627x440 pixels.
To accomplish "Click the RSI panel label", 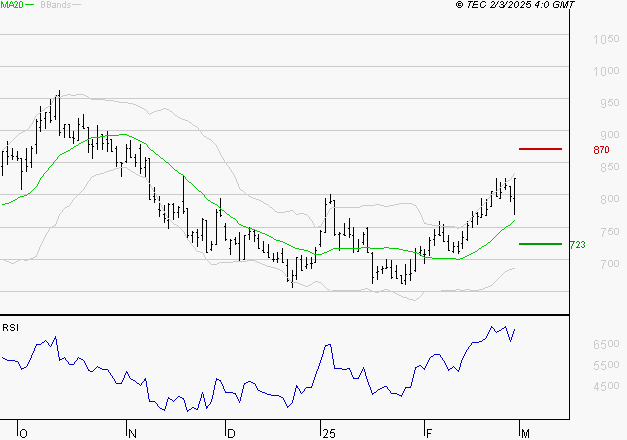I will [10, 328].
